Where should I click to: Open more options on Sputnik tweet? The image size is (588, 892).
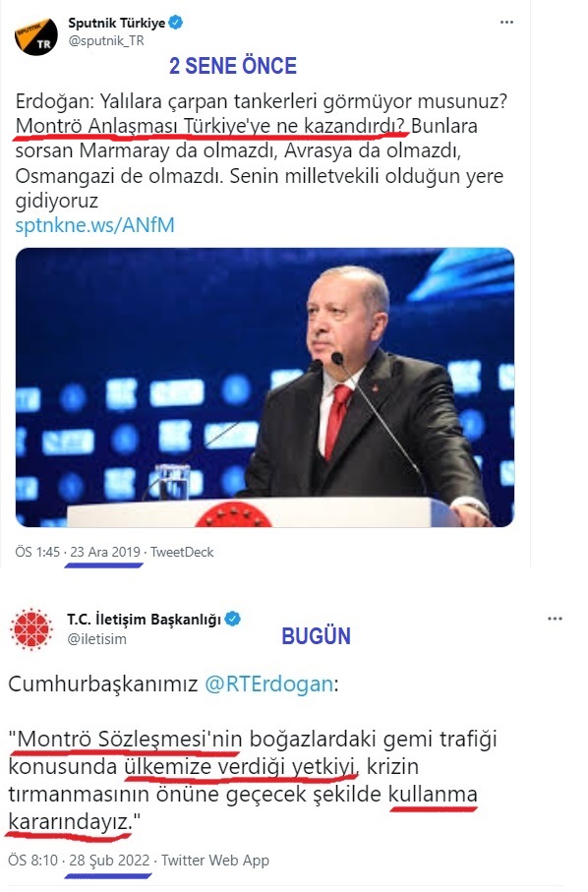[506, 23]
